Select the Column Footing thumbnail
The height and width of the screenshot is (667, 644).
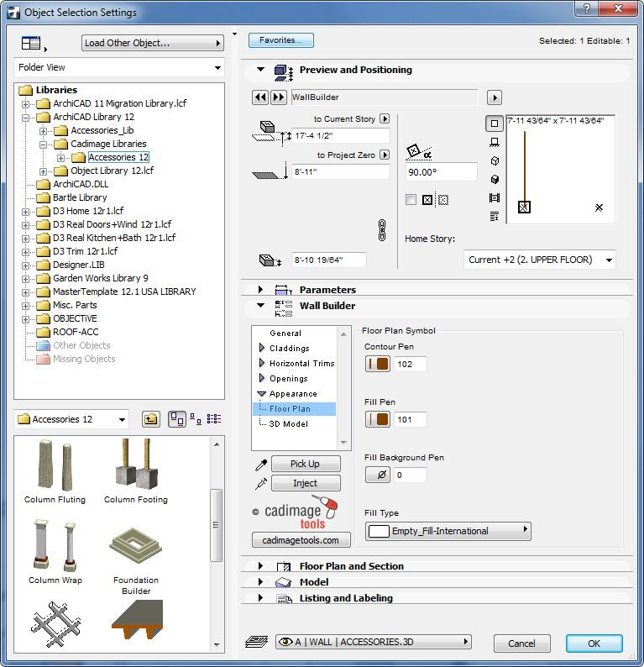tap(136, 472)
